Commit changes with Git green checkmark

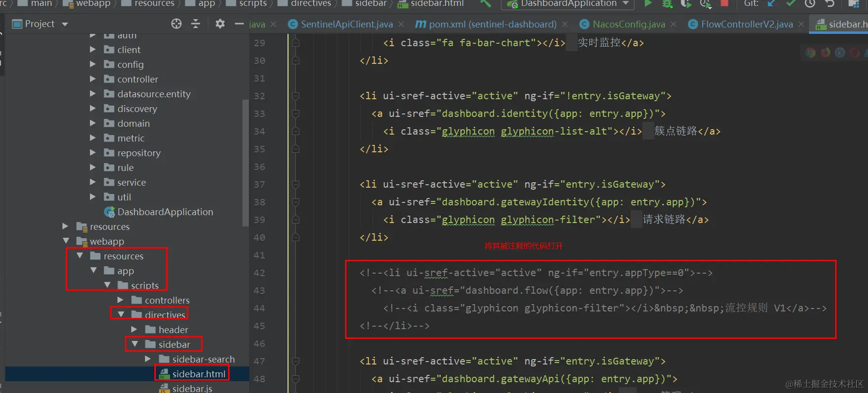791,3
